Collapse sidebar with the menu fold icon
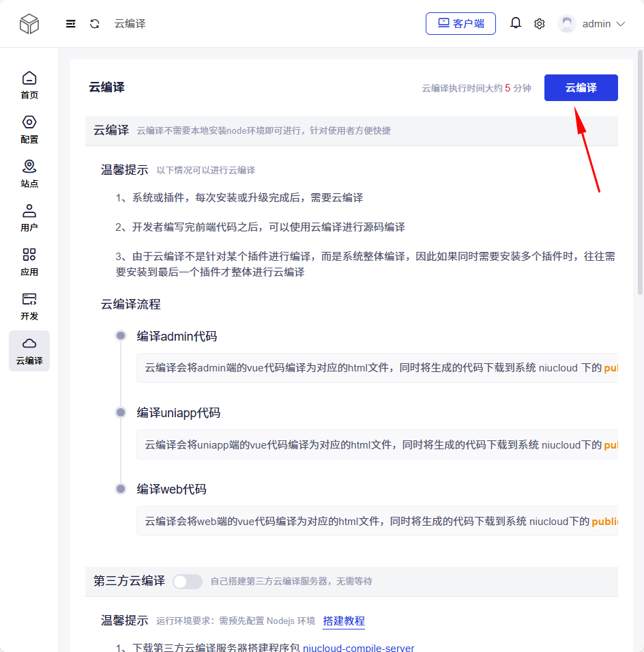This screenshot has height=652, width=644. (x=71, y=24)
